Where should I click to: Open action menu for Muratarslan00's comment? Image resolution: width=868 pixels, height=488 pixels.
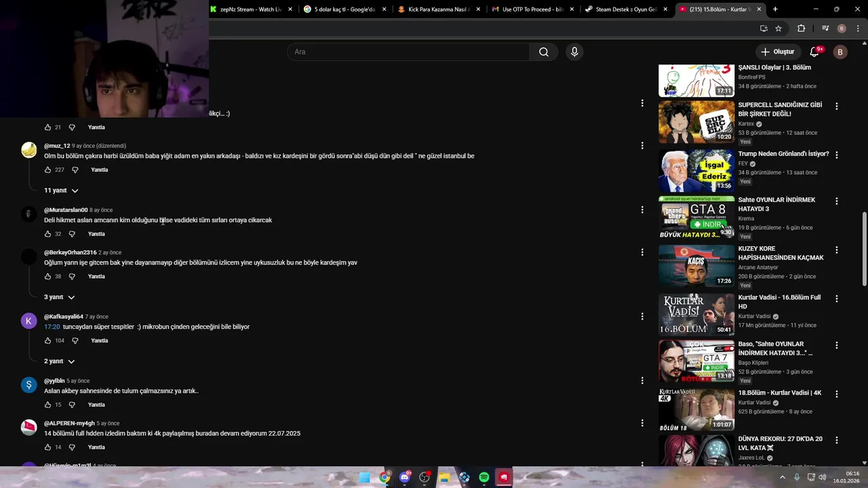click(642, 210)
